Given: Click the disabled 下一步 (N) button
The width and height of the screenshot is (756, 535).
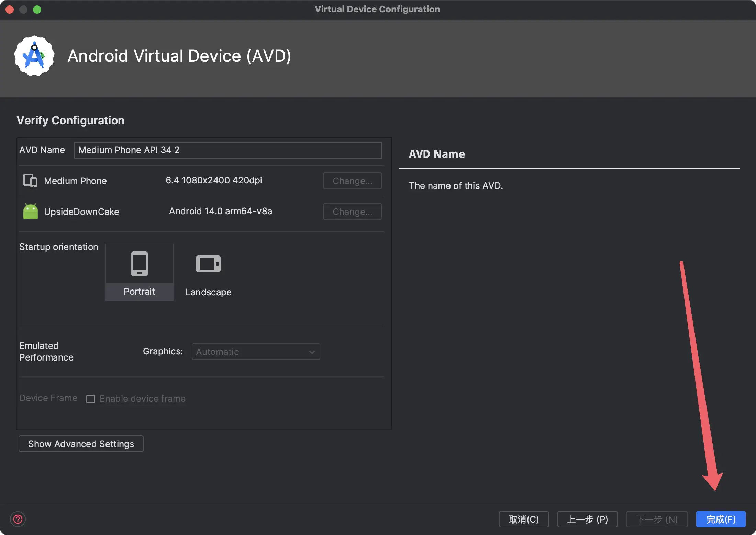Looking at the screenshot, I should [x=657, y=519].
